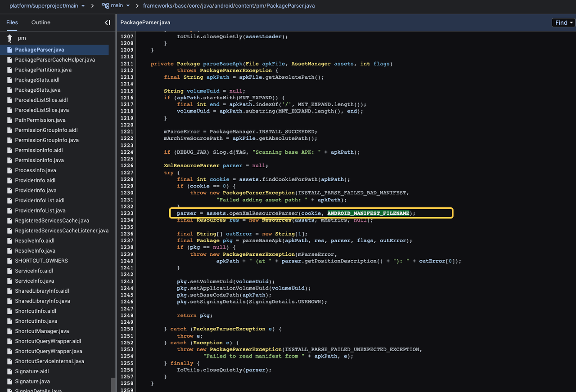Viewport: 576px width, 392px height.
Task: Click the branch icon beside main
Action: [105, 6]
